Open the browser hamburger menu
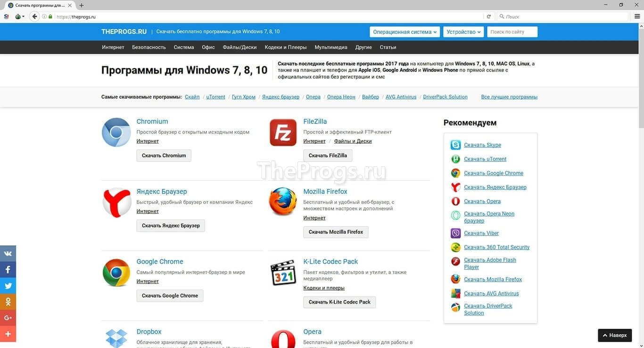 click(637, 16)
